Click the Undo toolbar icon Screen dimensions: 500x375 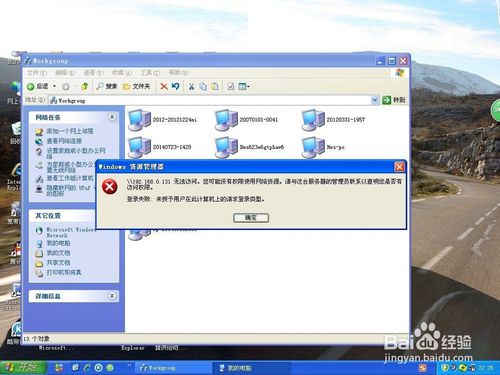[176, 86]
